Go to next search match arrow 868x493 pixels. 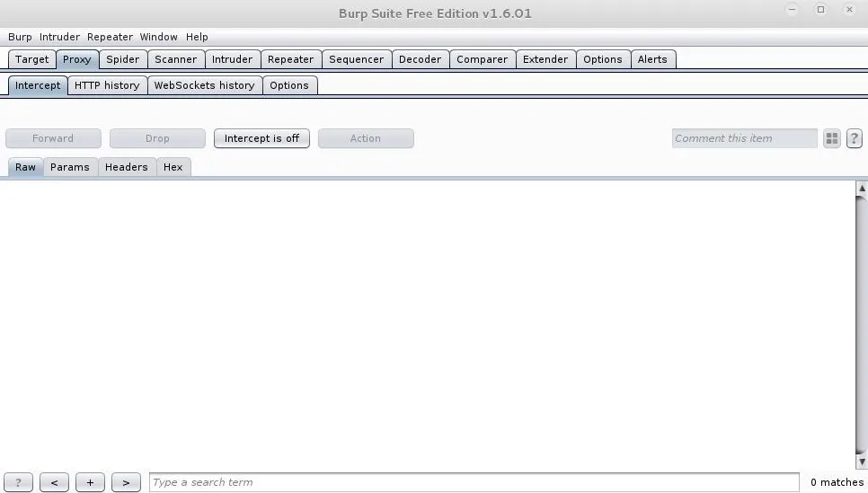(126, 482)
